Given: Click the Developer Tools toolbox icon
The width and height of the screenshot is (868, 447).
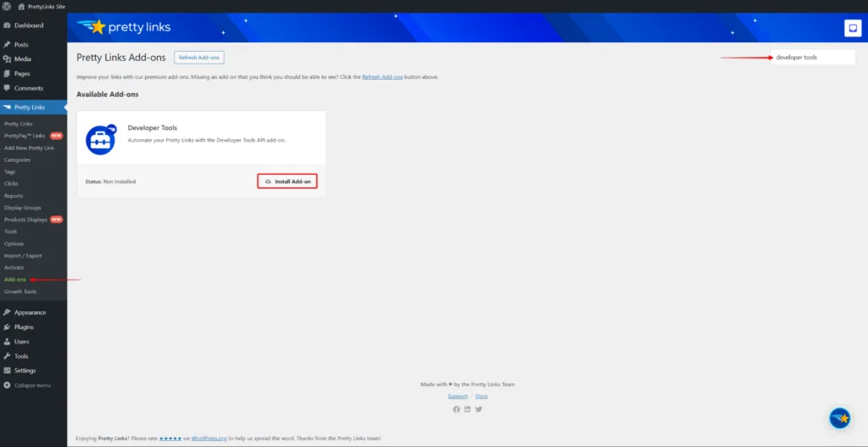Looking at the screenshot, I should tap(100, 140).
